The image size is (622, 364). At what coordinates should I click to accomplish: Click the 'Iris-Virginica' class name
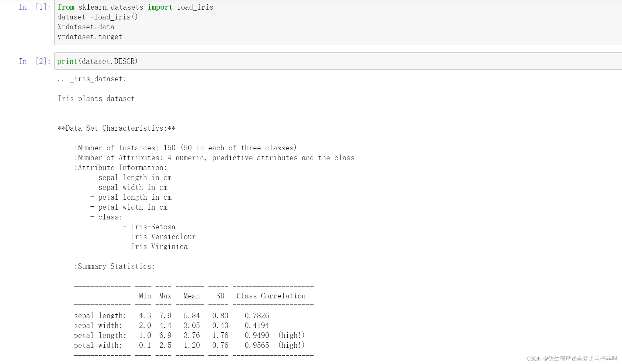pyautogui.click(x=159, y=247)
